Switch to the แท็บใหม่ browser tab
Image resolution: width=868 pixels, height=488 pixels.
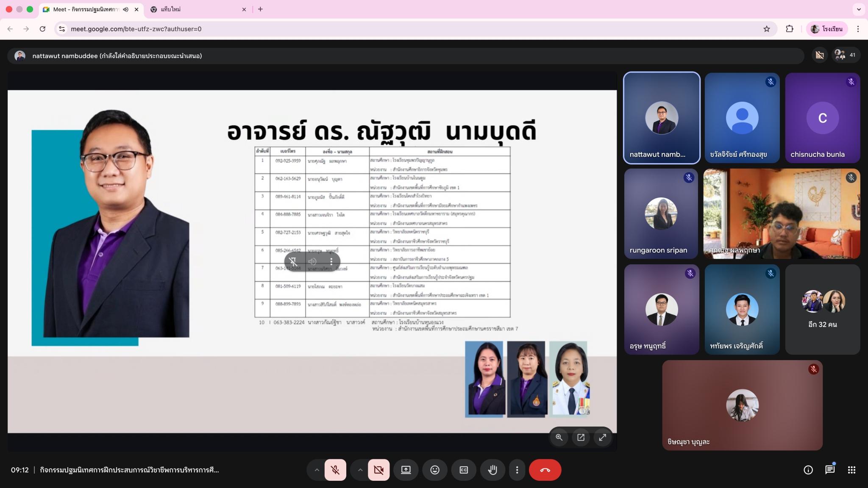[x=195, y=9]
